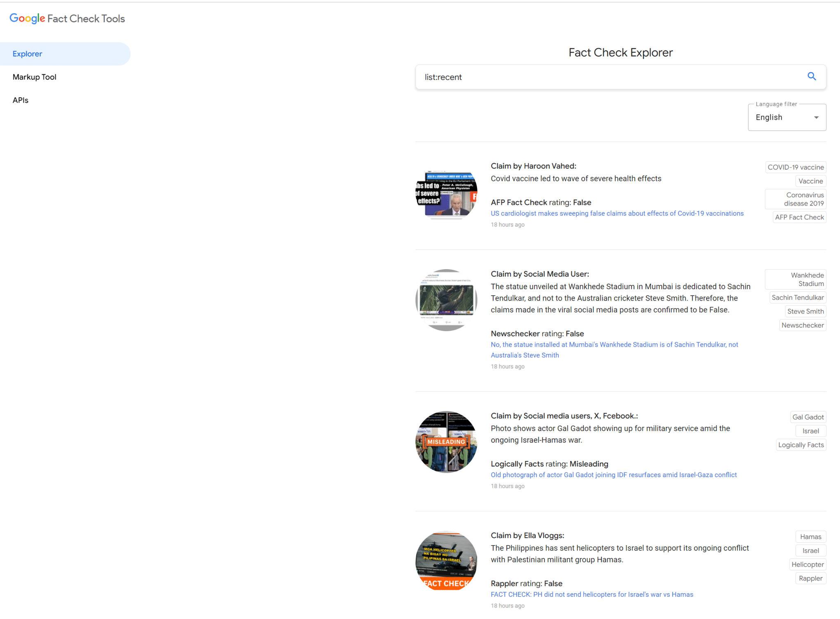Click the Logically Facts tag
This screenshot has height=619, width=840.
801,445
